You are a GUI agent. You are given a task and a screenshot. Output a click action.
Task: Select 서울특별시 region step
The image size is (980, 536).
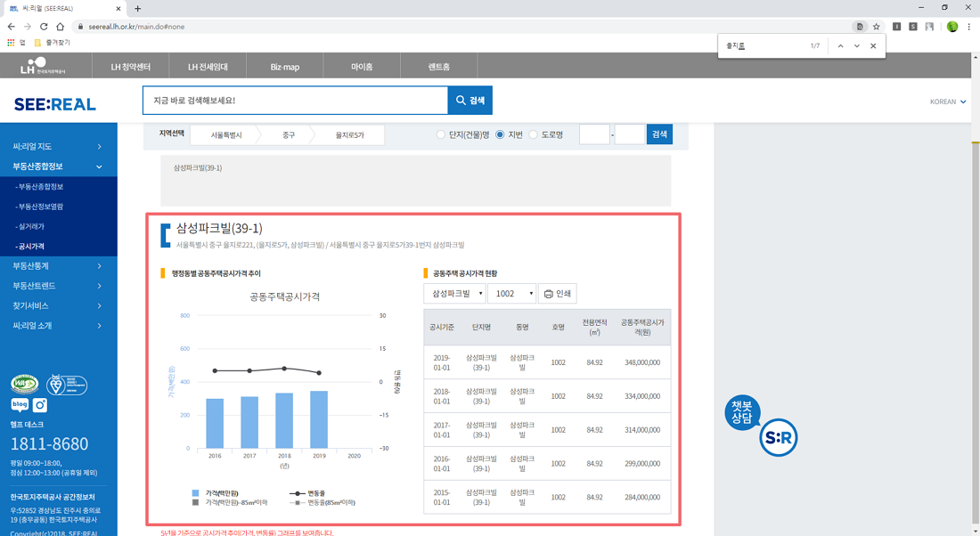click(225, 135)
